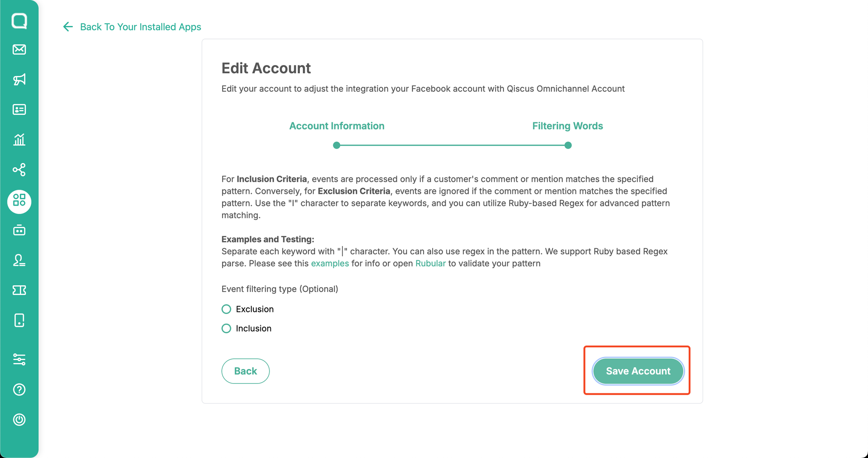Click the power logout icon
Viewport: 868px width, 458px height.
19,419
